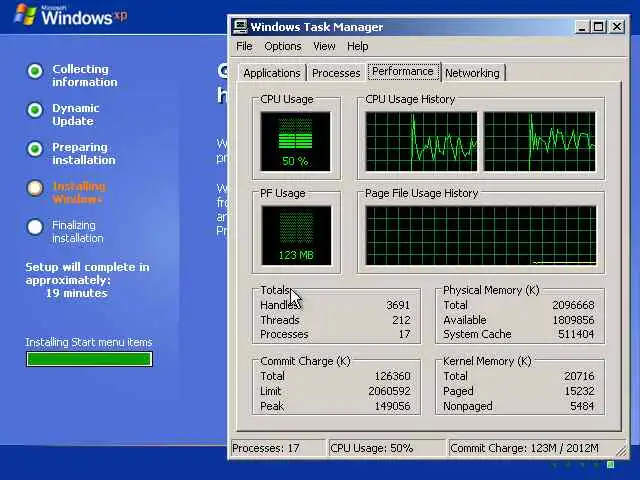Click the Finalizing installation step label

[78, 231]
